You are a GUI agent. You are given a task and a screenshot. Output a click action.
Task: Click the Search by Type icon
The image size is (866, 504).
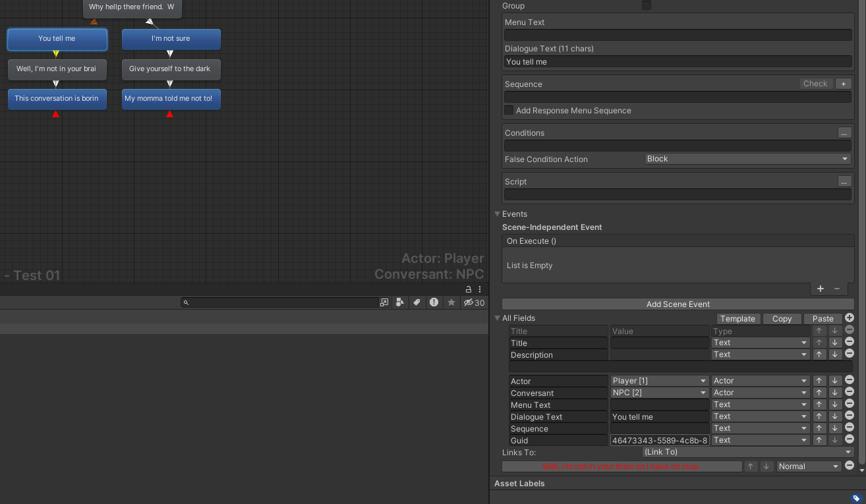(x=400, y=302)
